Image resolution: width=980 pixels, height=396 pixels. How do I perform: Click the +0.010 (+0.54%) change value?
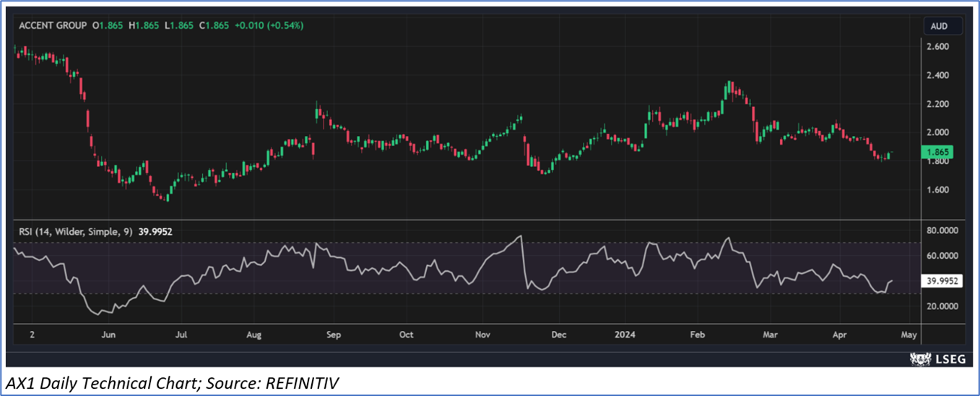click(270, 25)
